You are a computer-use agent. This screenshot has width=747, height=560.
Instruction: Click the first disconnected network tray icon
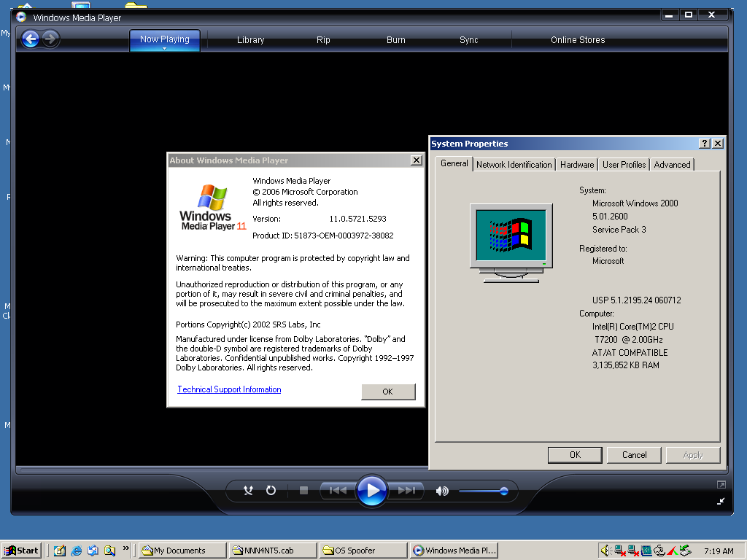(x=620, y=551)
